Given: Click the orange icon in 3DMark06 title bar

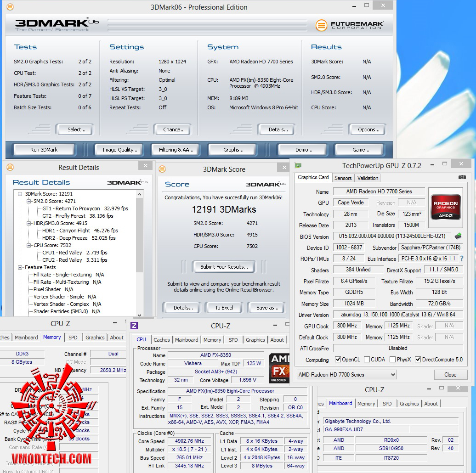Looking at the screenshot, I should tap(10, 7).
